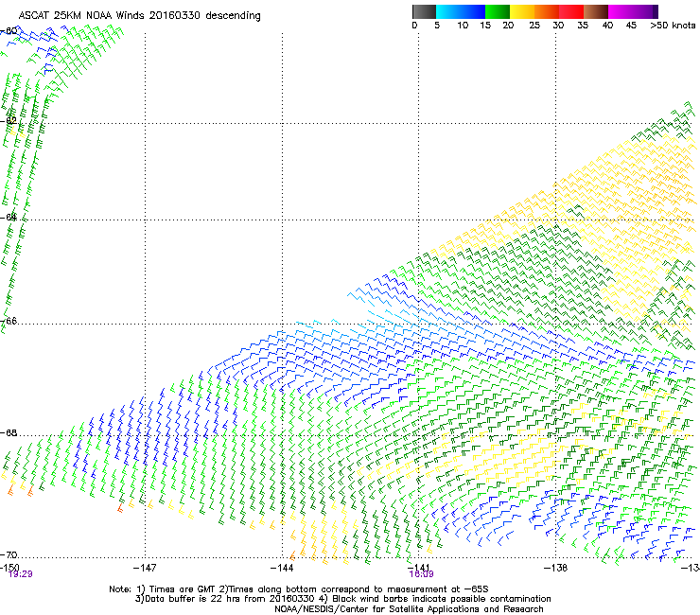This screenshot has width=700, height=615.
Task: Select the gray 0-5 knots legend swatch
Action: pyautogui.click(x=424, y=11)
